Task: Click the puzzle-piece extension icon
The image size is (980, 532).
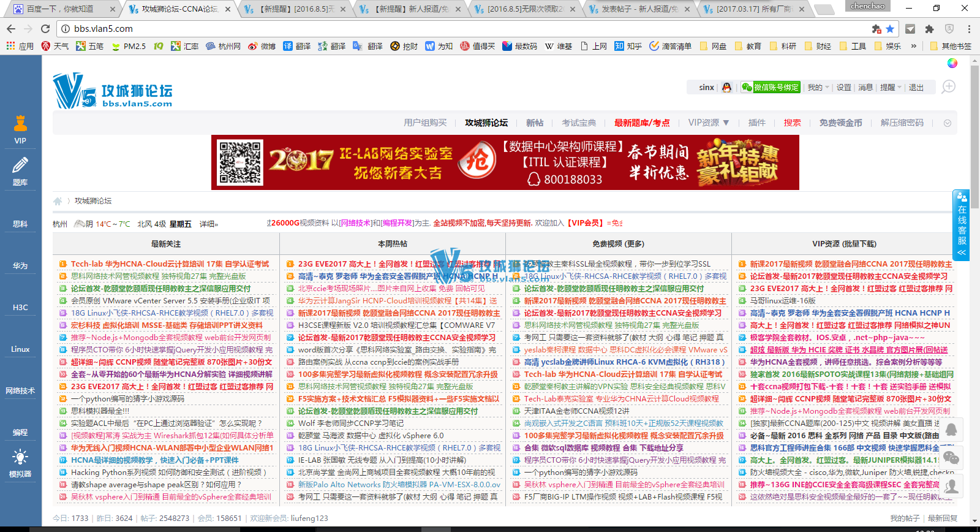Action: coord(930,29)
